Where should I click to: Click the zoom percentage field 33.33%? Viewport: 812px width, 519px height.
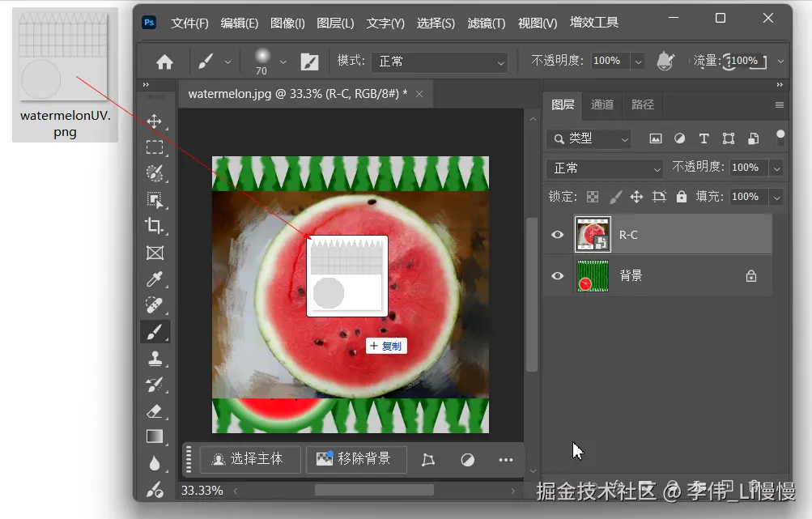(202, 490)
